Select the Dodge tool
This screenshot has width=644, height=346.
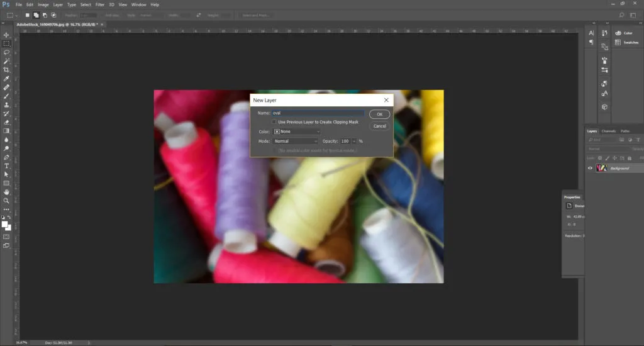coord(6,148)
